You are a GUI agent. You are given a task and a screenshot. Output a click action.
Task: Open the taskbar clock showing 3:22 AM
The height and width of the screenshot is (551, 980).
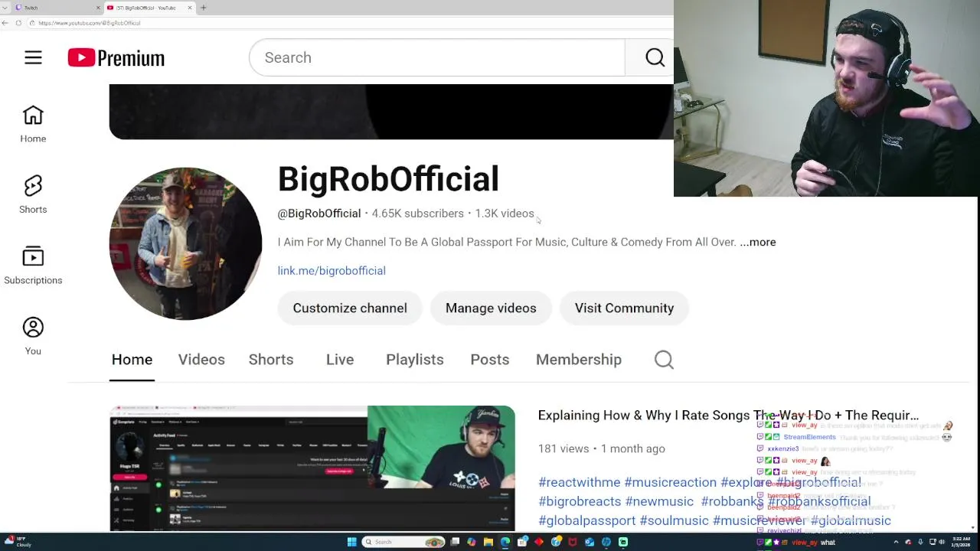[961, 542]
